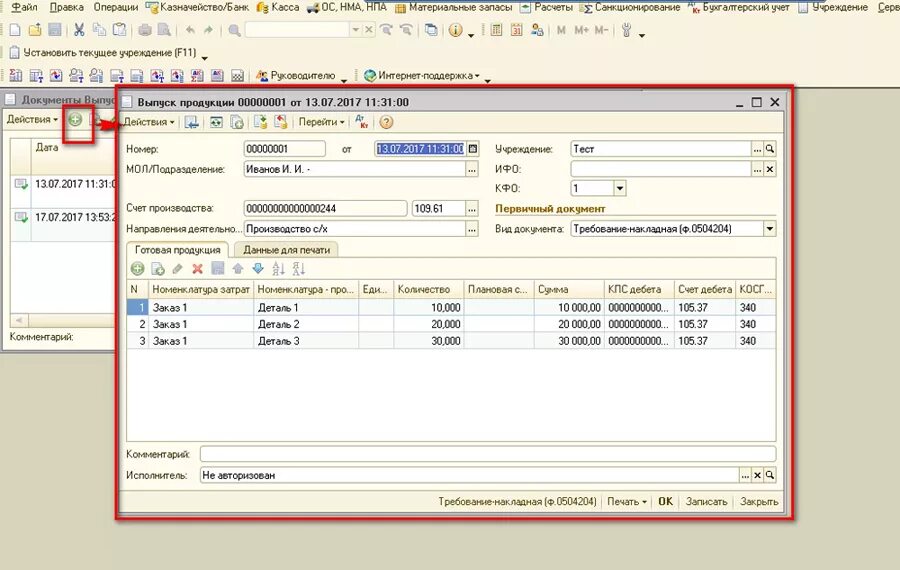Screen dimensions: 900x570
Task: Open the Файл menu
Action: (25, 7)
